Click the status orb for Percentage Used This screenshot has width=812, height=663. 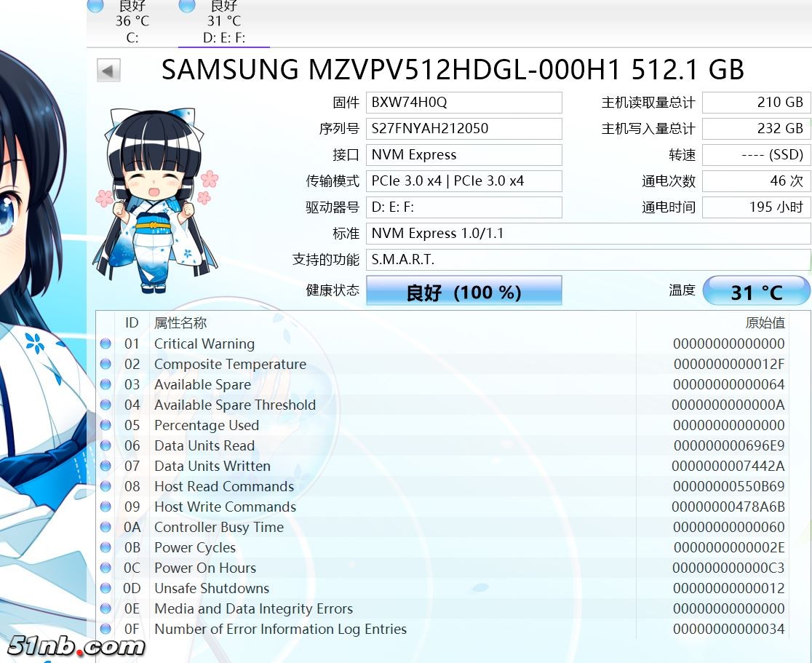pyautogui.click(x=106, y=425)
